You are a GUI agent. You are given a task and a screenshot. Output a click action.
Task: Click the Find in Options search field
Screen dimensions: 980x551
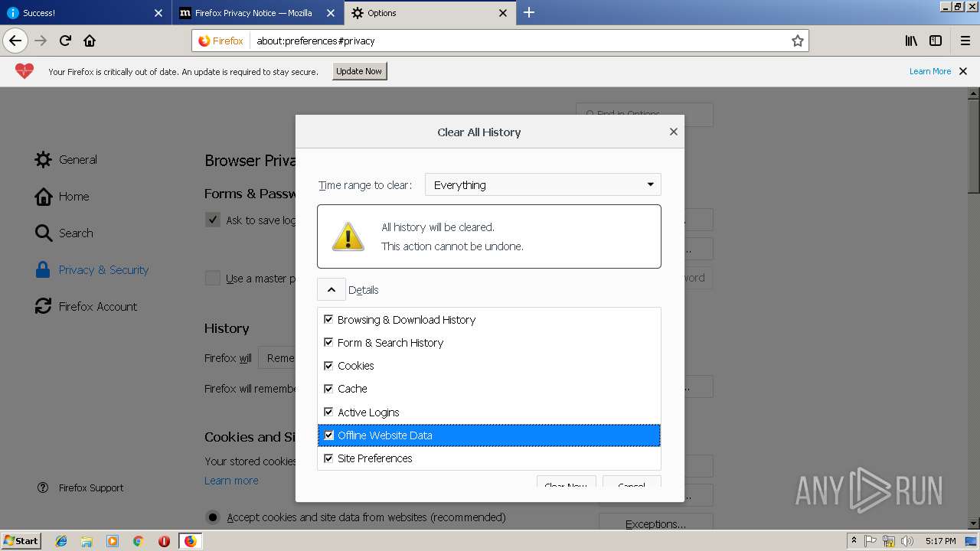tap(644, 114)
